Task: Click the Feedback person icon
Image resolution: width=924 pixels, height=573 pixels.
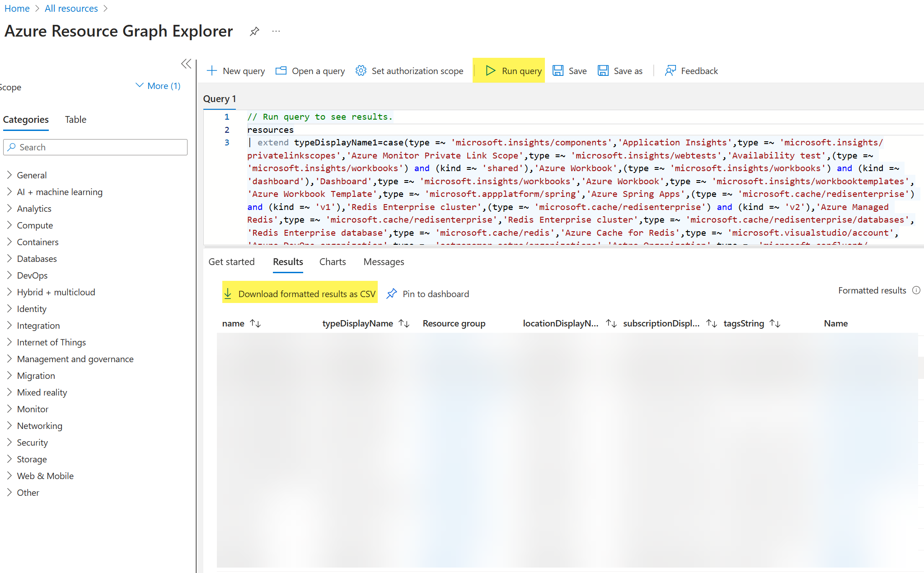Action: point(671,70)
